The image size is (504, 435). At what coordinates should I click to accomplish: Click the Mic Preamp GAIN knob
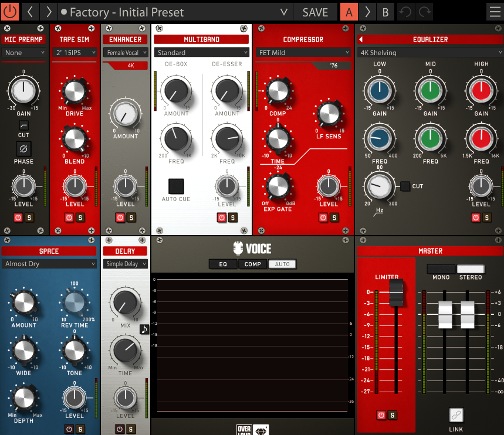tap(23, 91)
